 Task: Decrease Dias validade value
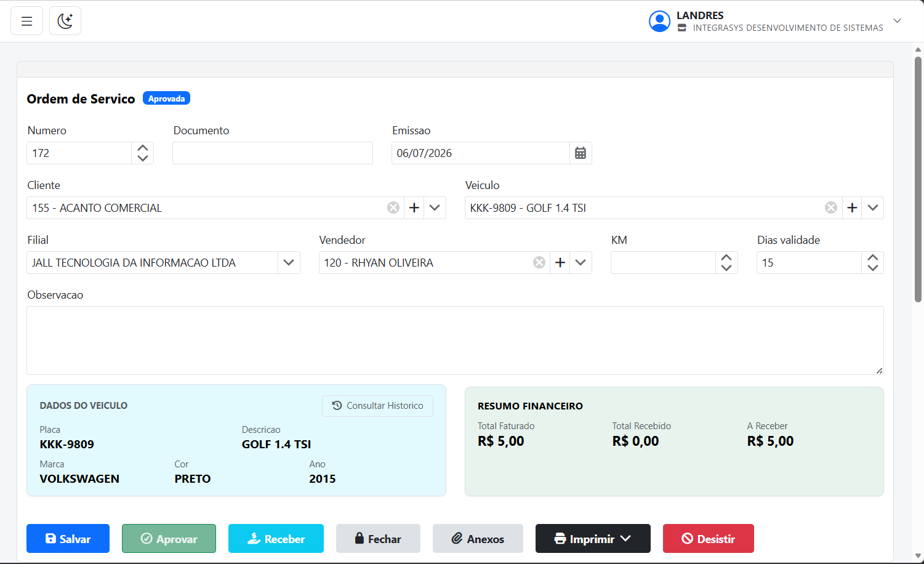[x=873, y=268]
